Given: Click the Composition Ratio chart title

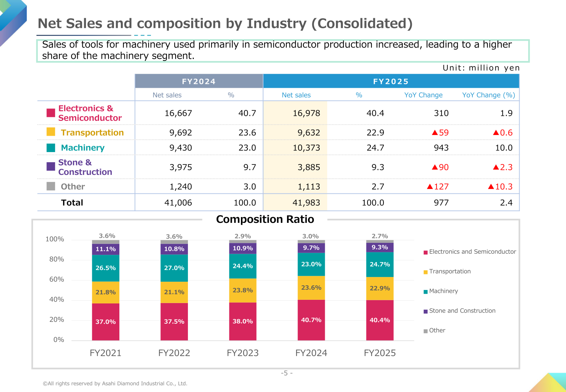Looking at the screenshot, I should (x=265, y=219).
